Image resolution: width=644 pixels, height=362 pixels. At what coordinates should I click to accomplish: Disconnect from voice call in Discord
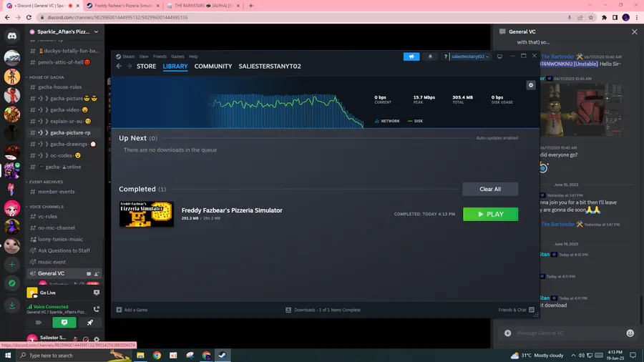click(97, 309)
